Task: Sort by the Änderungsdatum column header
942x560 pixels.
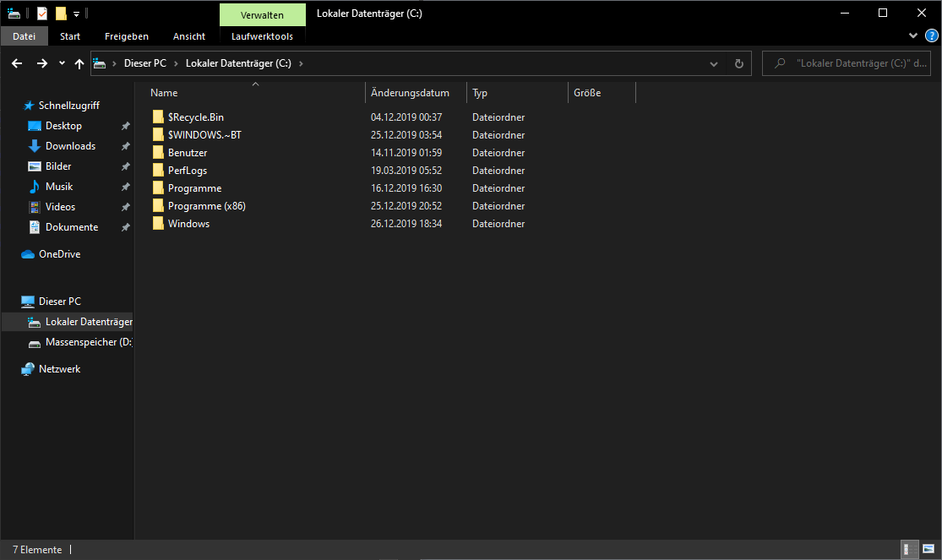Action: pyautogui.click(x=411, y=93)
